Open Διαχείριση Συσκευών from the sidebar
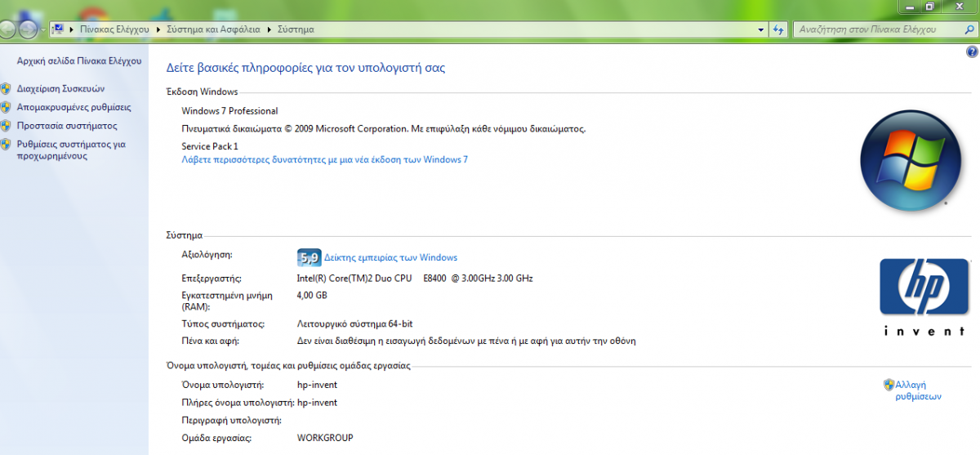The height and width of the screenshot is (455, 980). [x=60, y=88]
